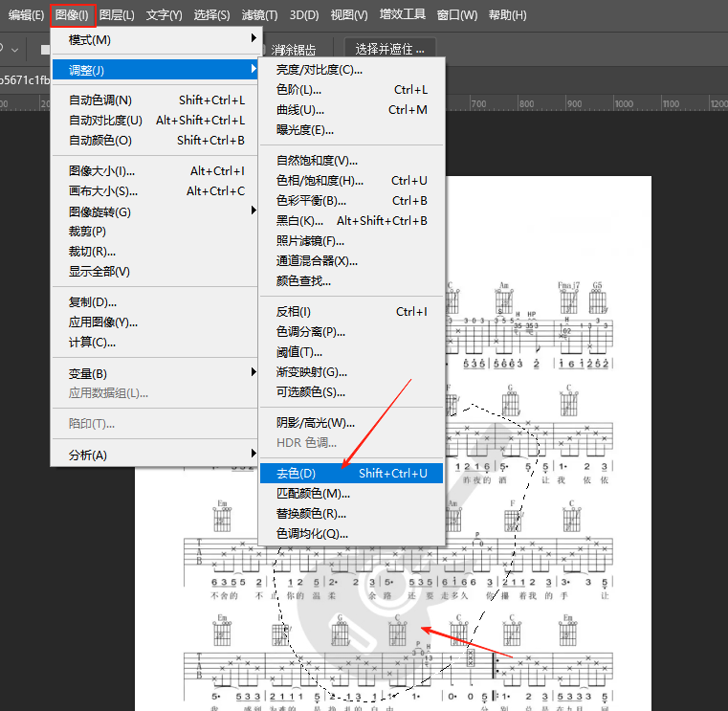The height and width of the screenshot is (711, 728).
Task: Open the lasso tool preset dropdown
Action: tap(14, 49)
